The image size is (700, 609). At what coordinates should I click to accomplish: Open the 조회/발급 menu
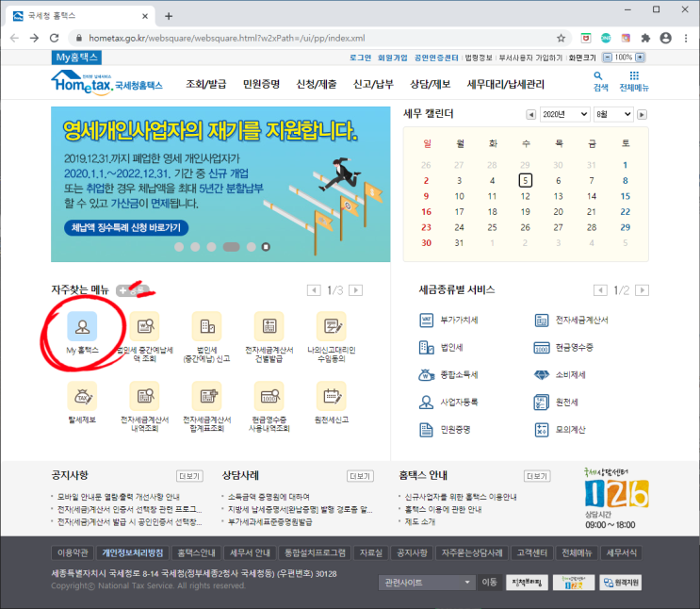click(x=205, y=84)
